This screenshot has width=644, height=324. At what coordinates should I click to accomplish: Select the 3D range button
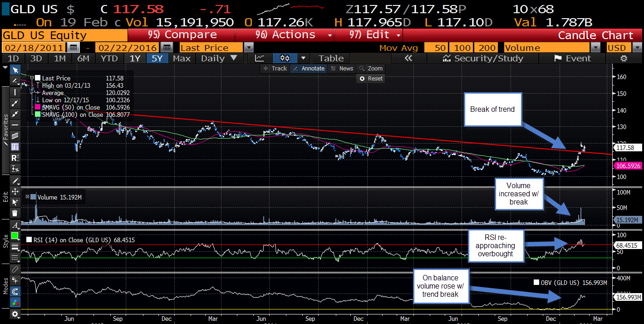tap(36, 58)
